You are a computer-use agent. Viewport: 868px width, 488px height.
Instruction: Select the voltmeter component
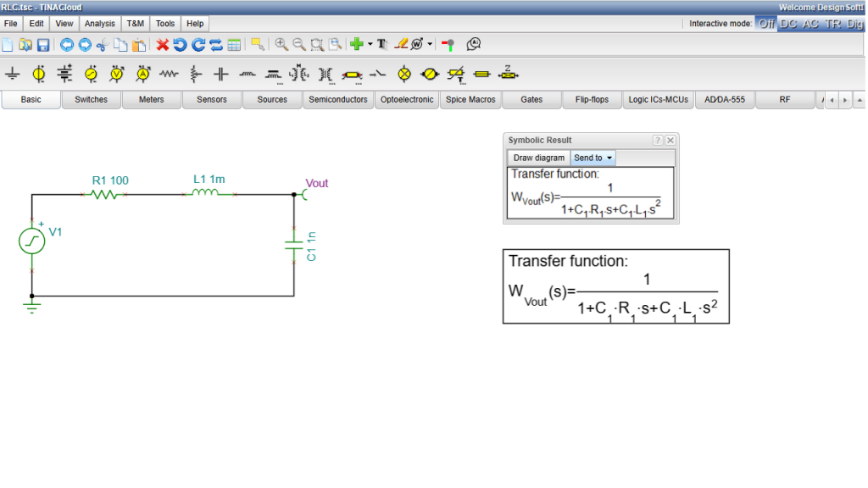[117, 74]
